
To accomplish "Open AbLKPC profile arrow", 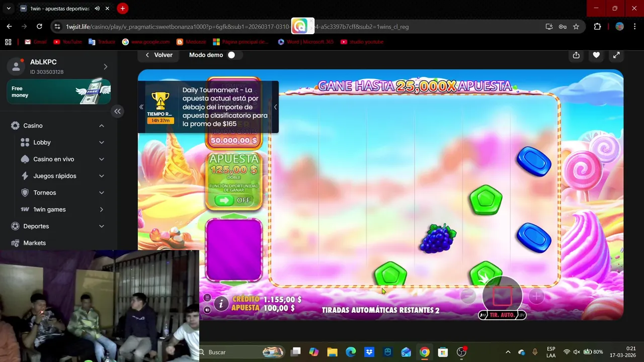I will [x=105, y=66].
